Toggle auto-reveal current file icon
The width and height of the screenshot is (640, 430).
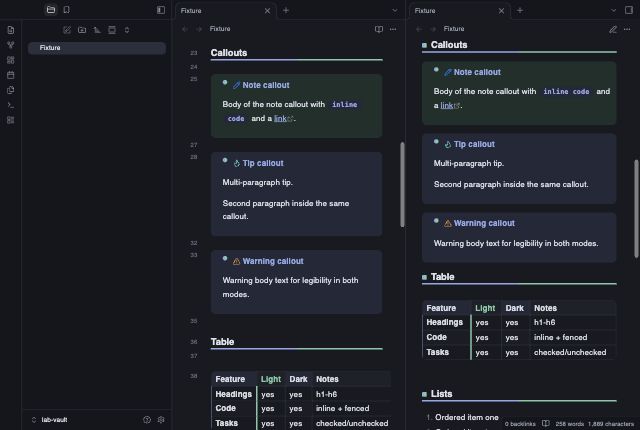[112, 30]
